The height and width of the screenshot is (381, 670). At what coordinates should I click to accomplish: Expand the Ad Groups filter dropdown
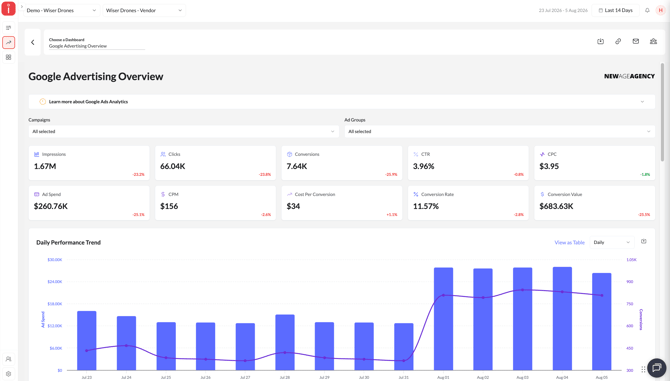pos(500,132)
